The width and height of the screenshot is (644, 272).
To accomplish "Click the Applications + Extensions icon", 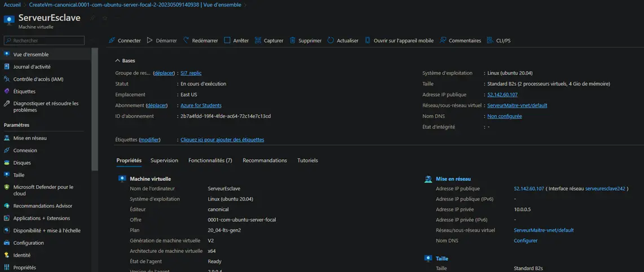I will tap(7, 218).
